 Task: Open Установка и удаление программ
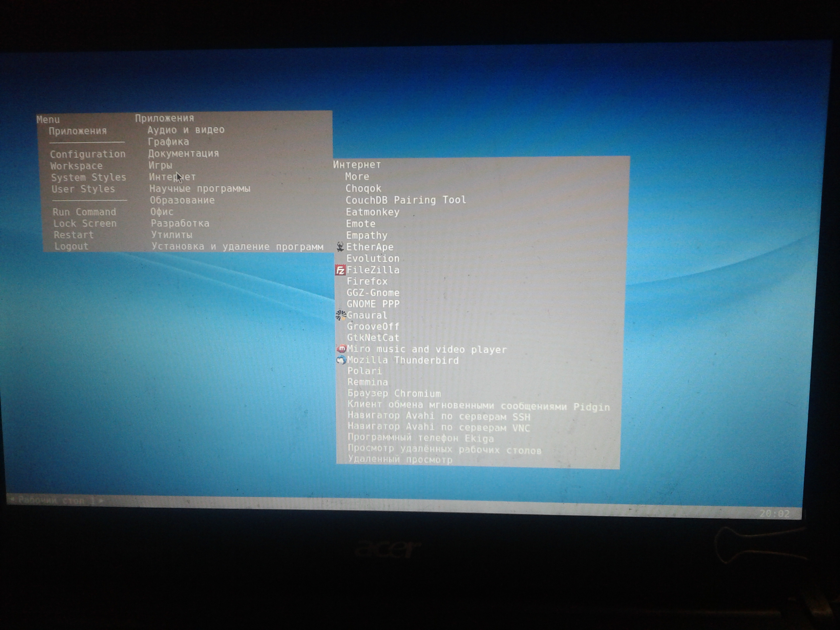[x=237, y=246]
